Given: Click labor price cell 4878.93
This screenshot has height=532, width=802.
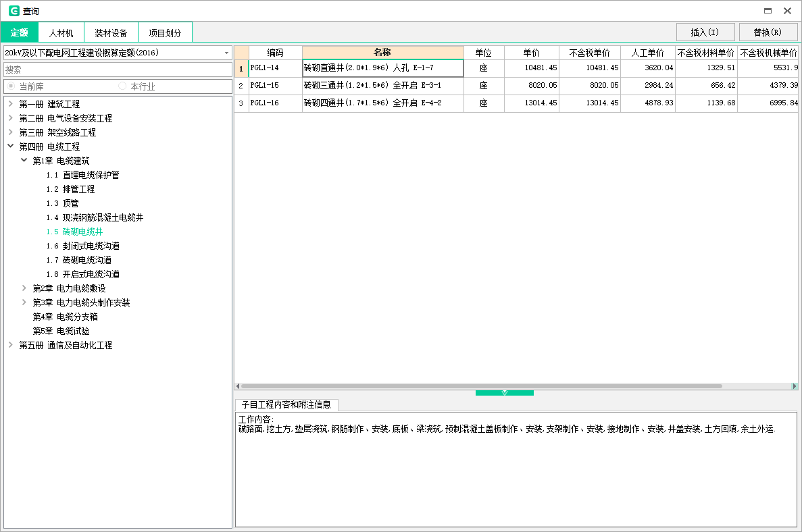Looking at the screenshot, I should click(647, 103).
